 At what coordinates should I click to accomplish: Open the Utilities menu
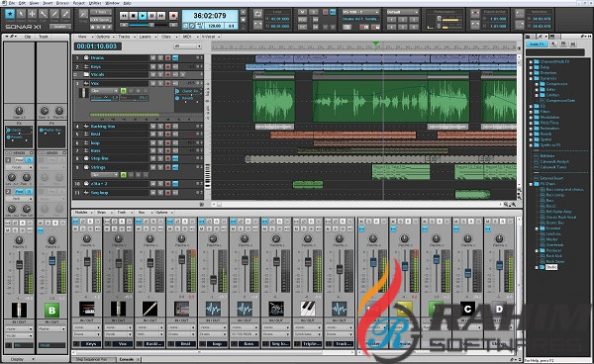pyautogui.click(x=94, y=3)
